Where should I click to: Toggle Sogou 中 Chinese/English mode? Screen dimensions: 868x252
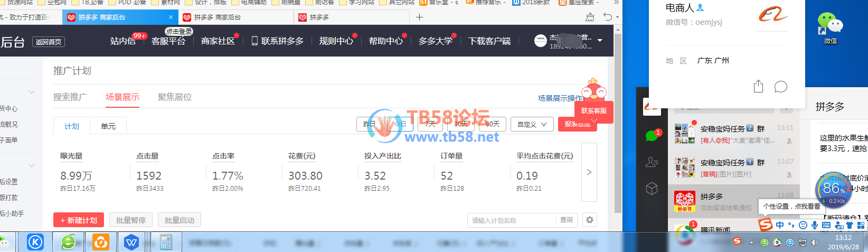[780, 225]
